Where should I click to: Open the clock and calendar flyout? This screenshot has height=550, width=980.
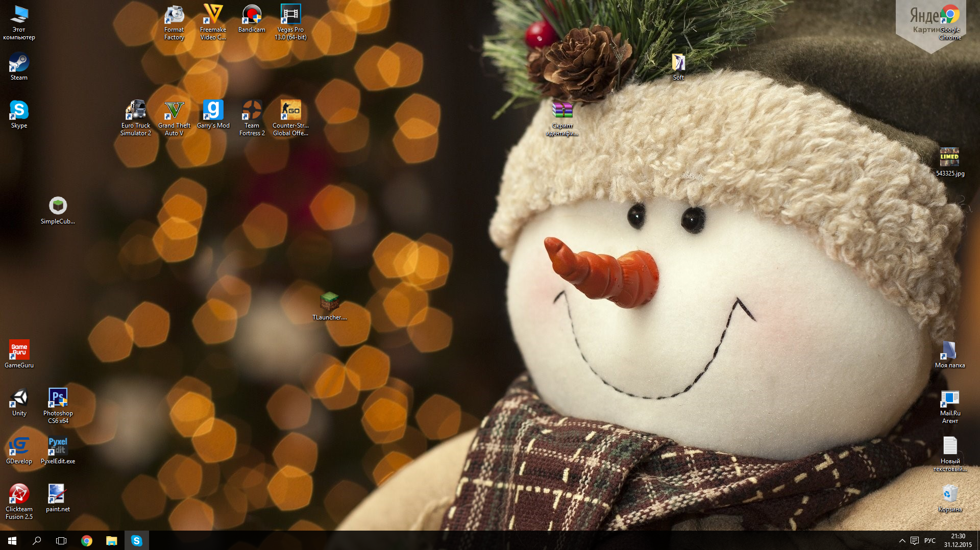click(x=958, y=540)
